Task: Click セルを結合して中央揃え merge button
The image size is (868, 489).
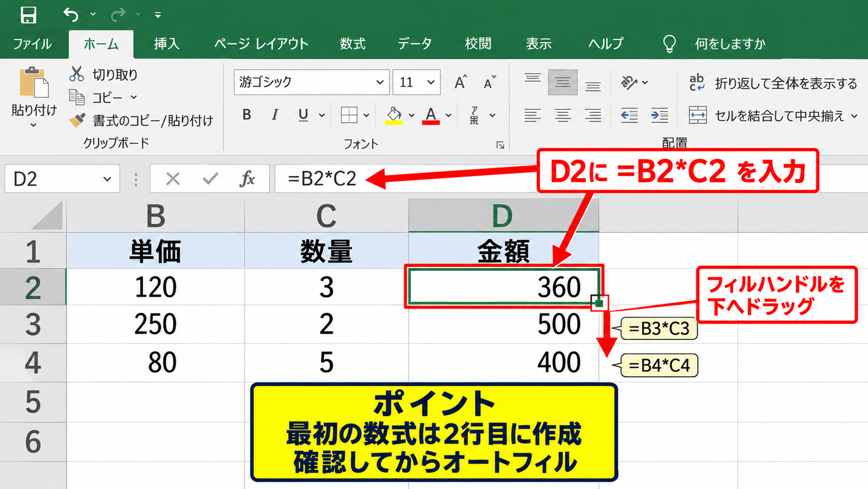Action: pyautogui.click(x=766, y=115)
